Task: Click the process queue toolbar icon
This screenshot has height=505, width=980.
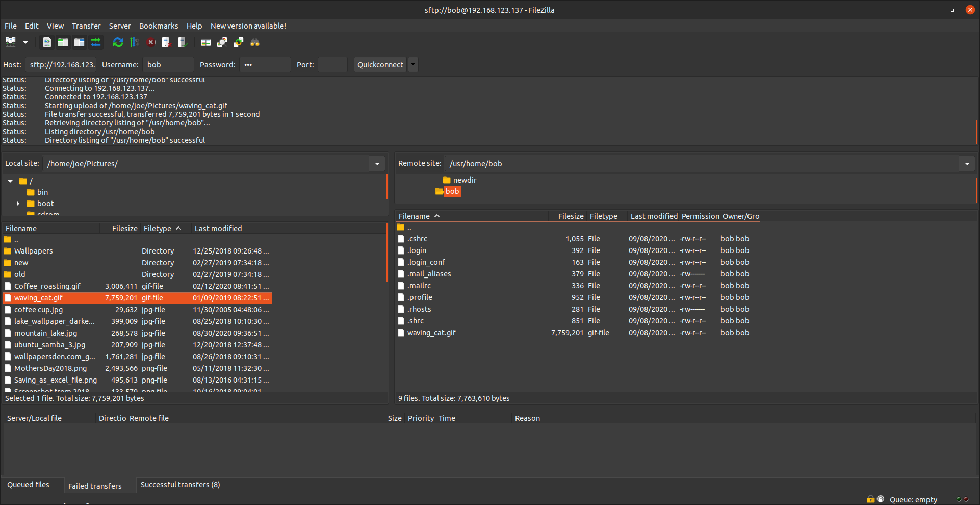Action: pos(134,42)
